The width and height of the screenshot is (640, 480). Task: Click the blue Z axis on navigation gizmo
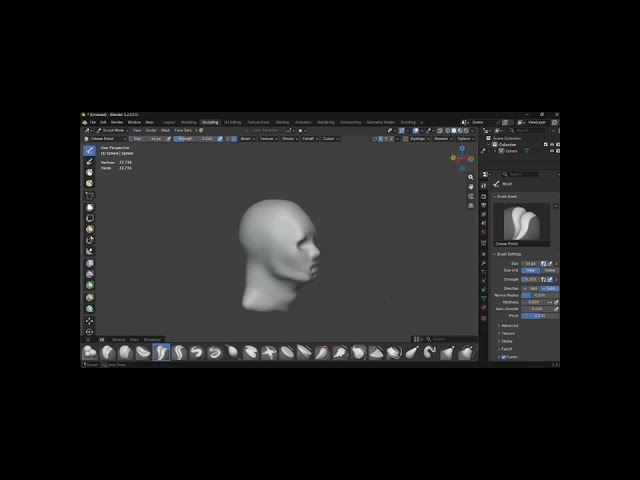[x=462, y=149]
